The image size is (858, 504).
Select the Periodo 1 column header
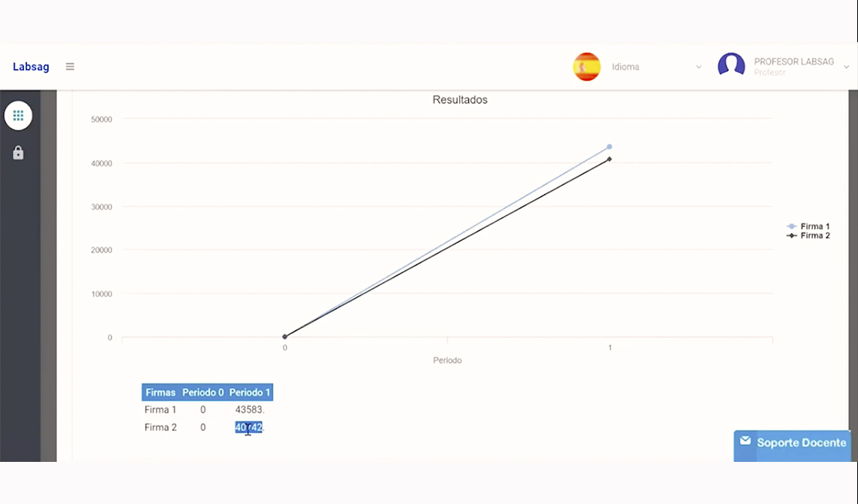pos(250,393)
